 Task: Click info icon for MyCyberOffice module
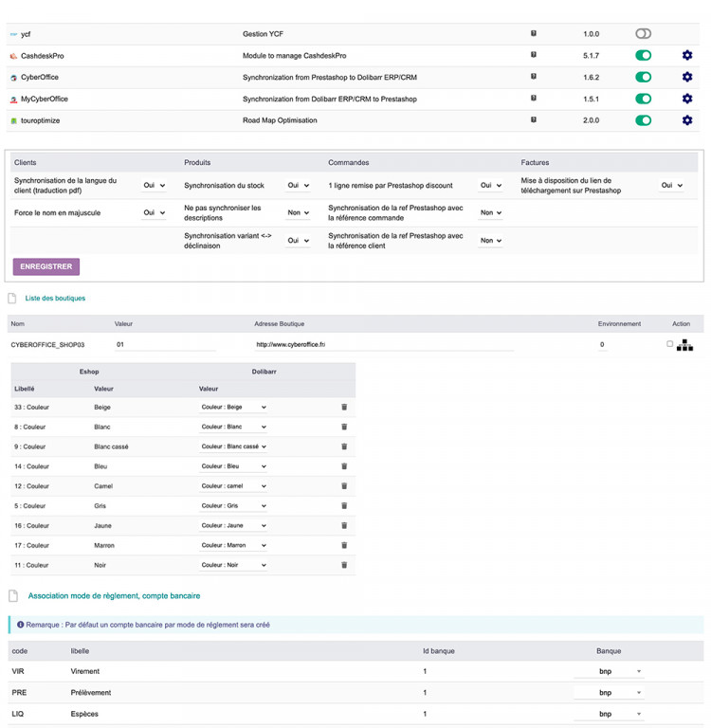tap(534, 99)
